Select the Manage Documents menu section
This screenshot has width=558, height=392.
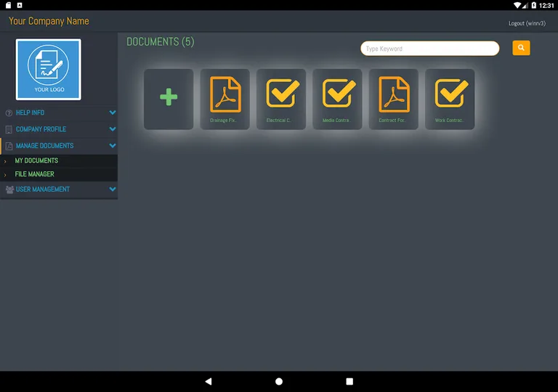[x=59, y=146]
